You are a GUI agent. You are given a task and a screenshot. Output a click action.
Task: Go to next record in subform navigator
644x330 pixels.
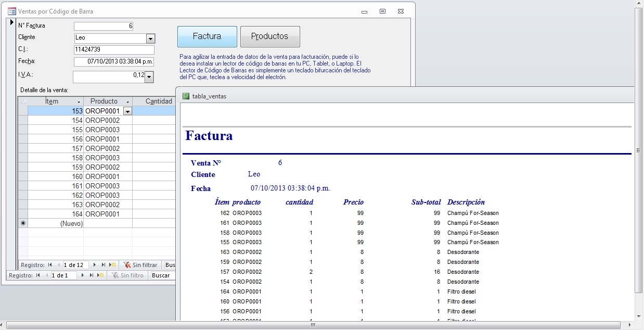[95, 265]
